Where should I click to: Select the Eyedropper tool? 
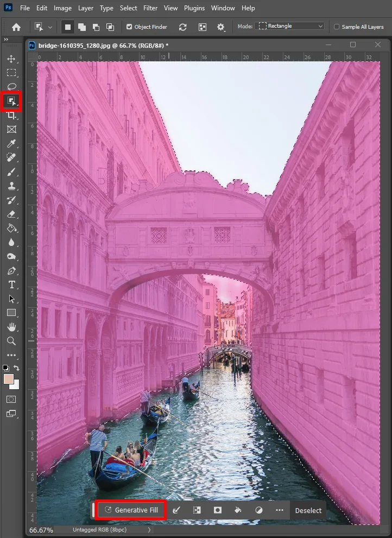point(11,143)
